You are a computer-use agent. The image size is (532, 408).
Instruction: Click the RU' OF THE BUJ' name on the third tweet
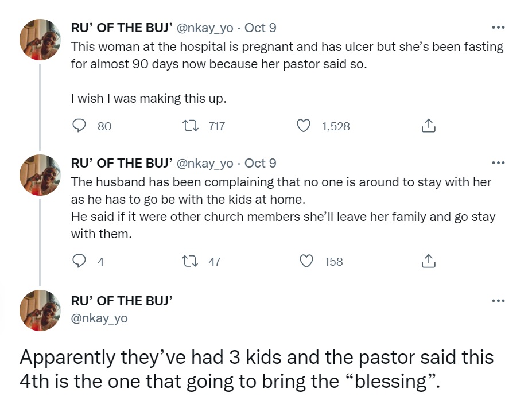122,301
